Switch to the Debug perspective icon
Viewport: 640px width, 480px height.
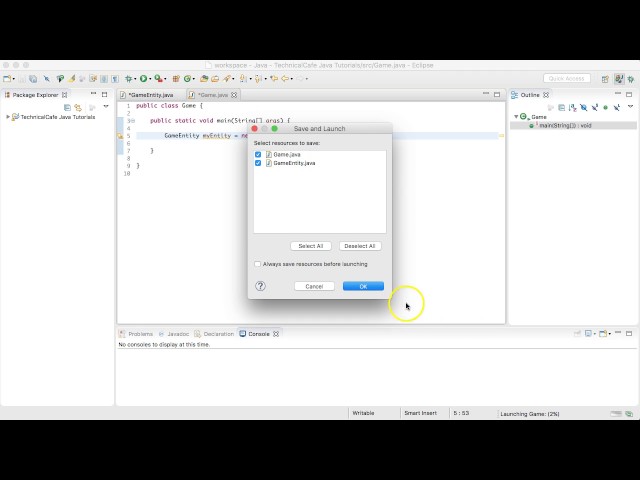pos(631,79)
